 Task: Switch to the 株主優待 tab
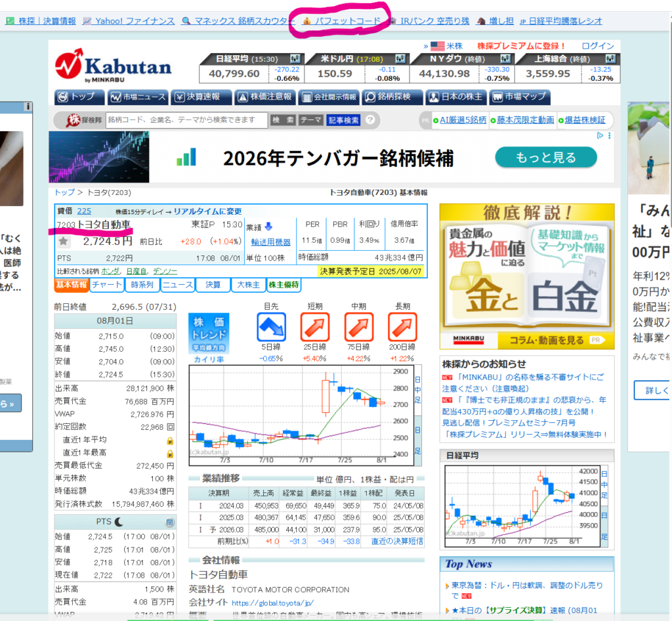tap(283, 285)
